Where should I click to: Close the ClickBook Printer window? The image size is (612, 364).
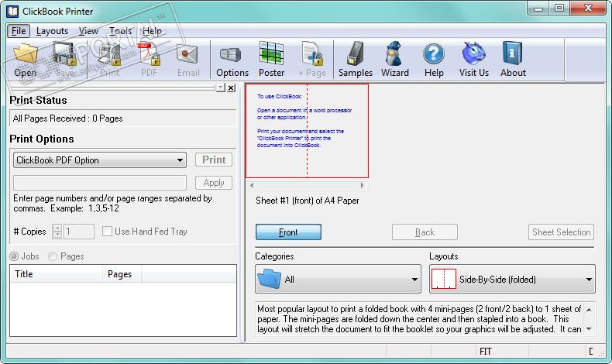588,9
